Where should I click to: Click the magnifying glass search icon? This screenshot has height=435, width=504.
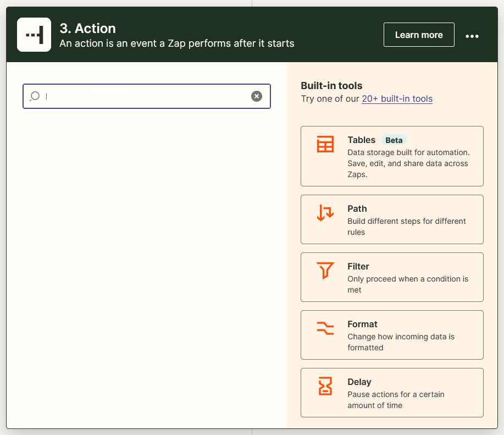point(35,96)
